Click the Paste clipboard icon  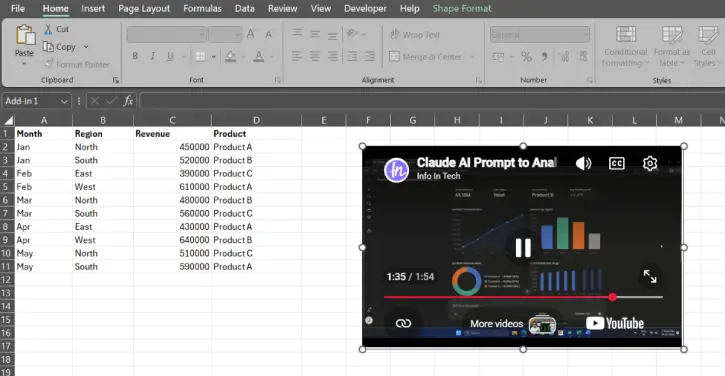[25, 36]
